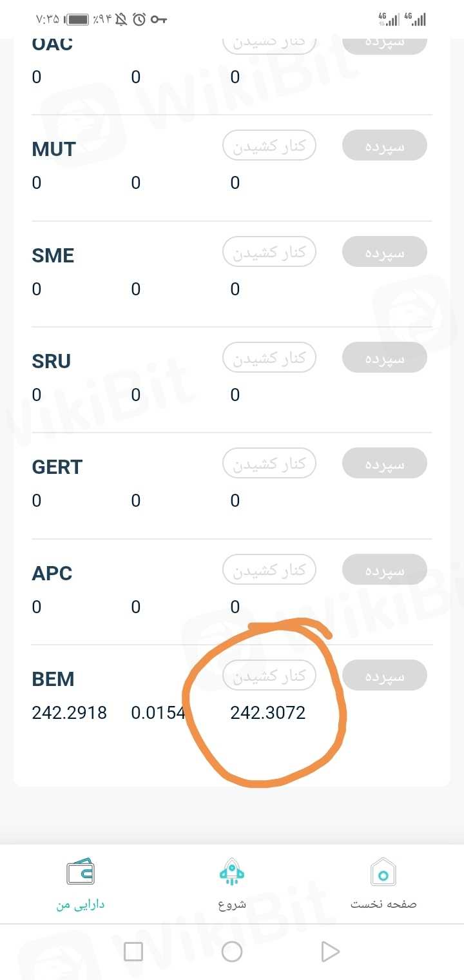
Task: Tap the SME withdraw (کنار کشیدن) button
Action: [269, 251]
